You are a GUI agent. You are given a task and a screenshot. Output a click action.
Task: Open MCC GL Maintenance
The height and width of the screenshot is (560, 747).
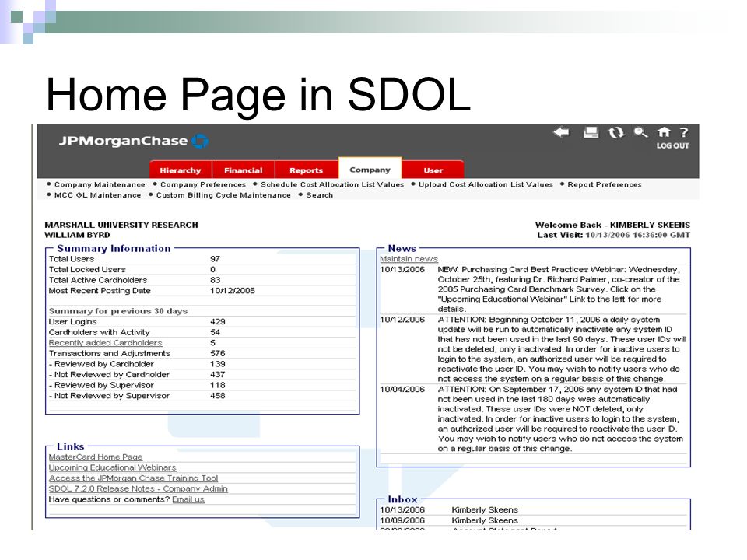[x=98, y=194]
